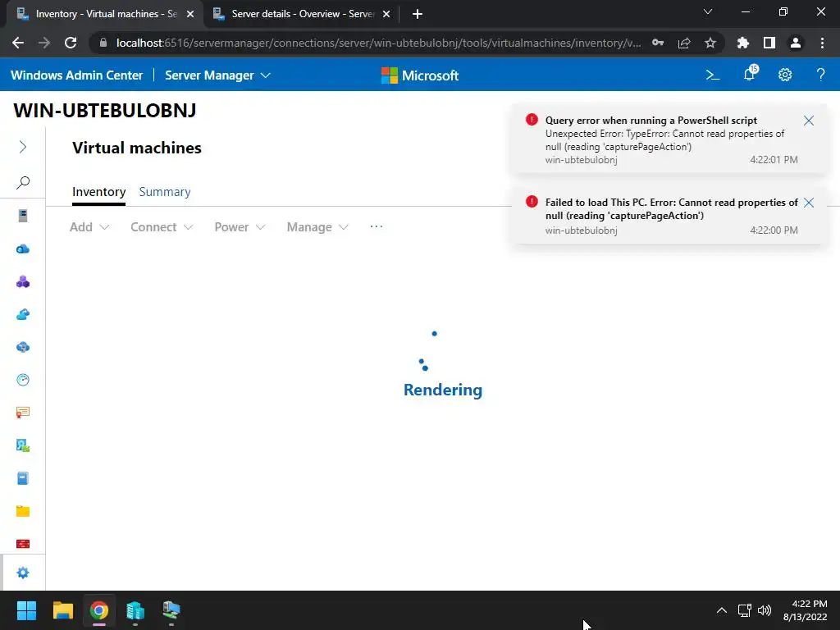Screen dimensions: 840x630
Task: Open the Chrome profile avatar
Action: click(796, 43)
